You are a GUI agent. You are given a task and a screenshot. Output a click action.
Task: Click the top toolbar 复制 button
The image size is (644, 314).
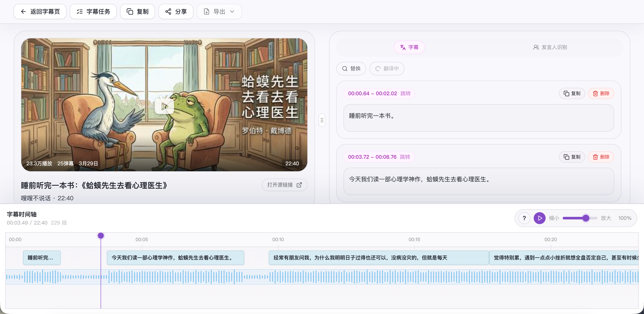click(x=138, y=12)
